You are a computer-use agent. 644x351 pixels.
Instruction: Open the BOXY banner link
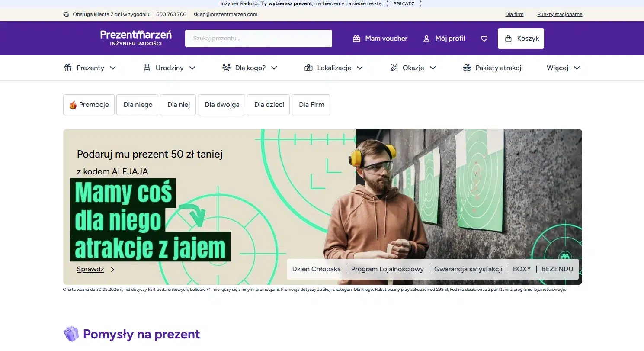coord(522,269)
